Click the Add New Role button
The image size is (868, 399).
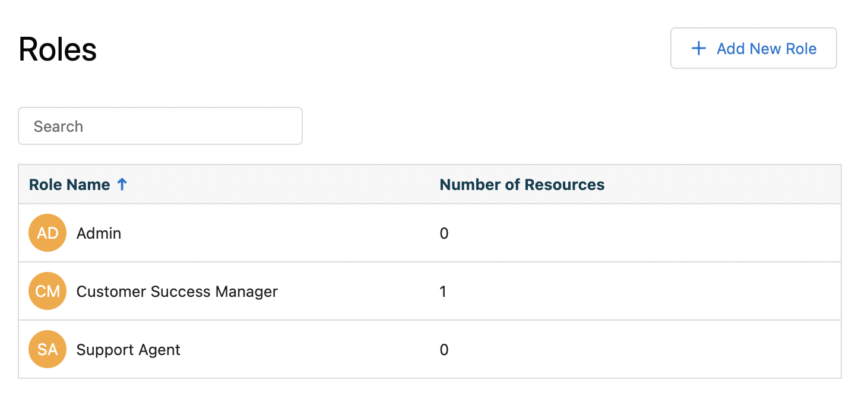pos(753,48)
